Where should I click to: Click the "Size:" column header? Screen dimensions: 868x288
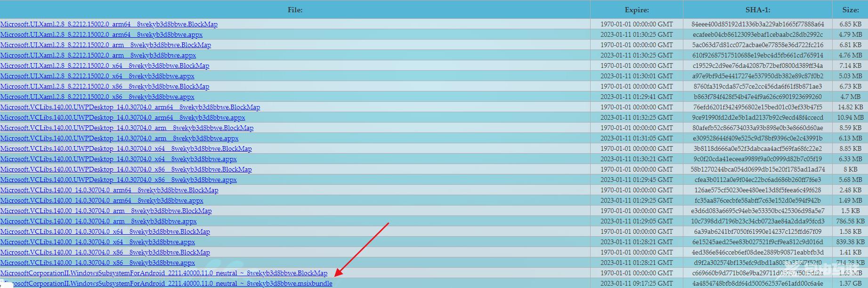[851, 9]
